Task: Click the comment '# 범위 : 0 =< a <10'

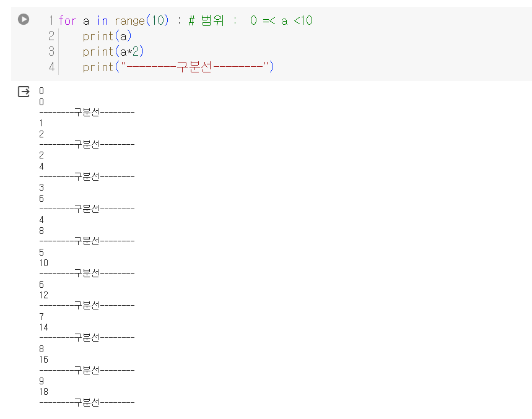Action: tap(250, 20)
